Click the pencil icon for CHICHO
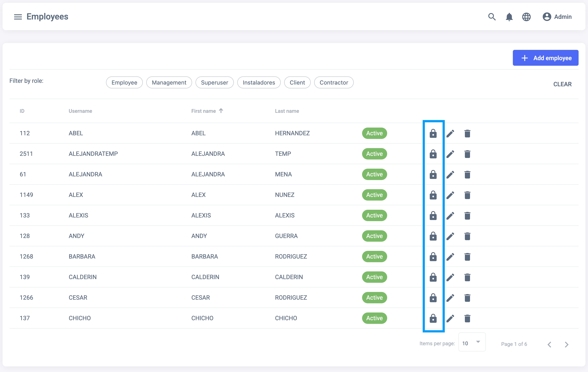The height and width of the screenshot is (372, 588). tap(450, 318)
